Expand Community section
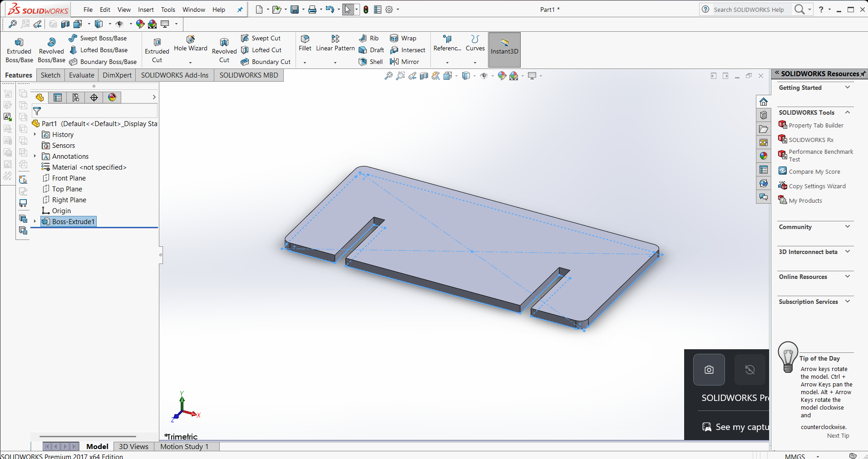The image size is (868, 459). click(848, 226)
